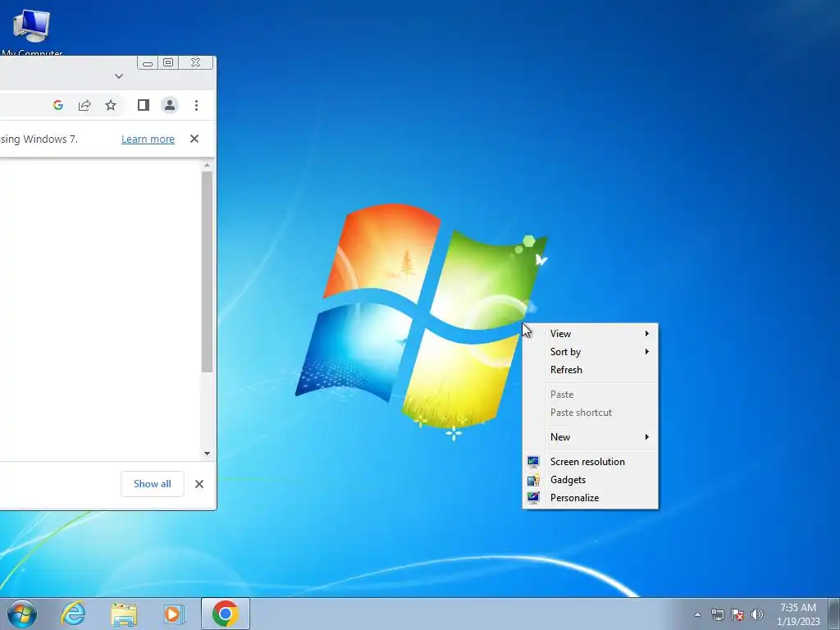Open Chrome's three-dot menu
This screenshot has height=630, width=840.
pyautogui.click(x=197, y=105)
